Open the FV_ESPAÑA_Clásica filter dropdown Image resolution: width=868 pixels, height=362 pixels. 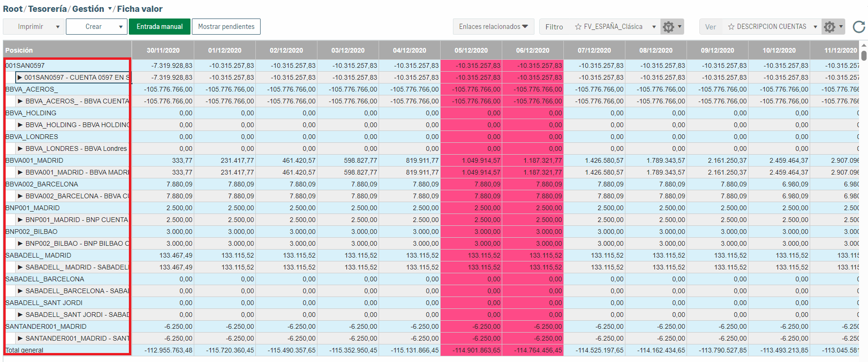point(654,27)
